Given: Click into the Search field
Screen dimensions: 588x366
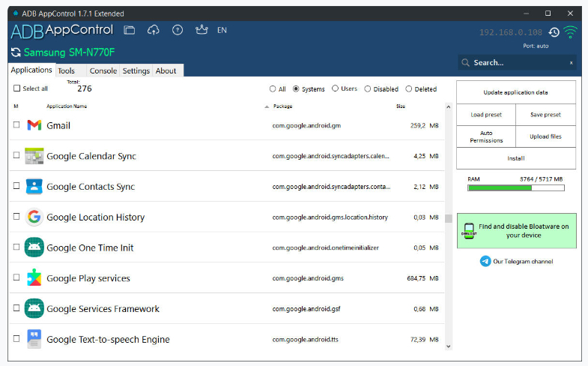Looking at the screenshot, I should click(x=517, y=63).
